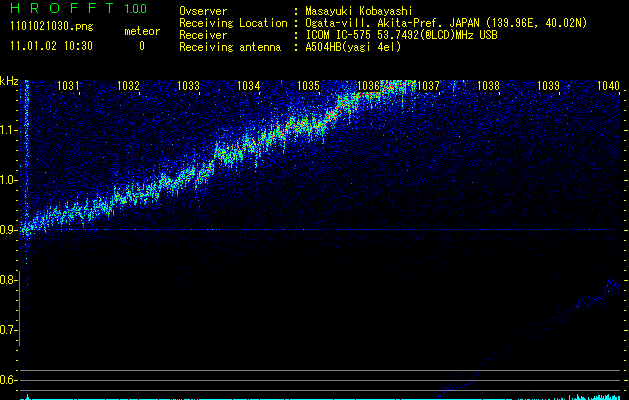Click the Ovserver field label
The width and height of the screenshot is (629, 400).
click(x=203, y=11)
